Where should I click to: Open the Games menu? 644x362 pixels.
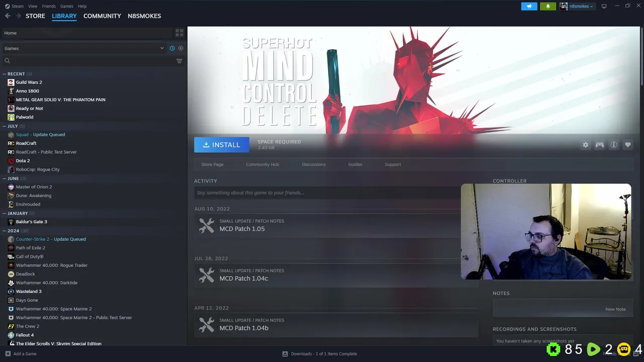pos(66,6)
